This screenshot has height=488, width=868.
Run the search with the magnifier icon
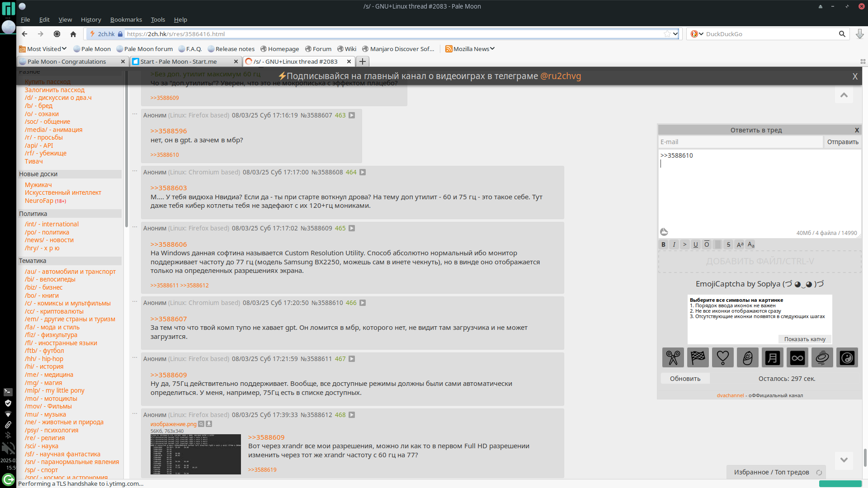point(842,34)
